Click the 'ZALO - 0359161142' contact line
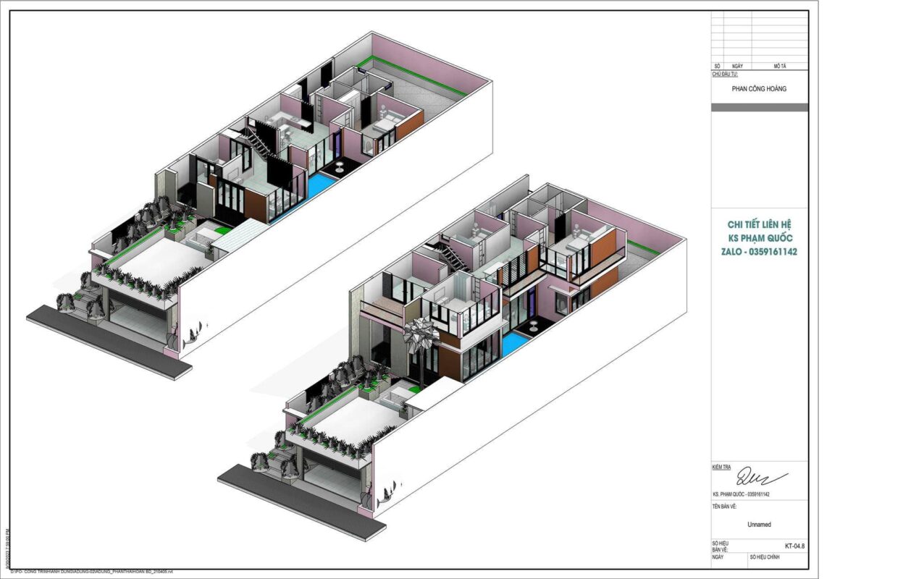This screenshot has height=579, width=924. tap(763, 252)
